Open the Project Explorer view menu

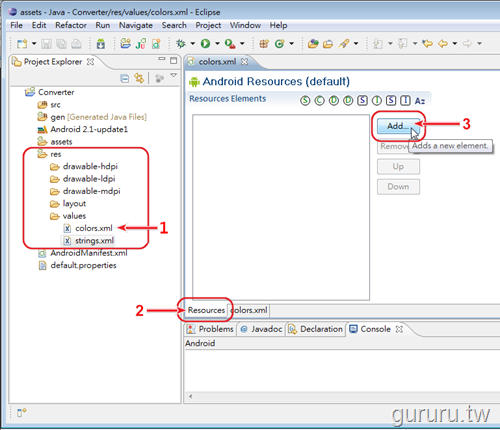pyautogui.click(x=173, y=75)
